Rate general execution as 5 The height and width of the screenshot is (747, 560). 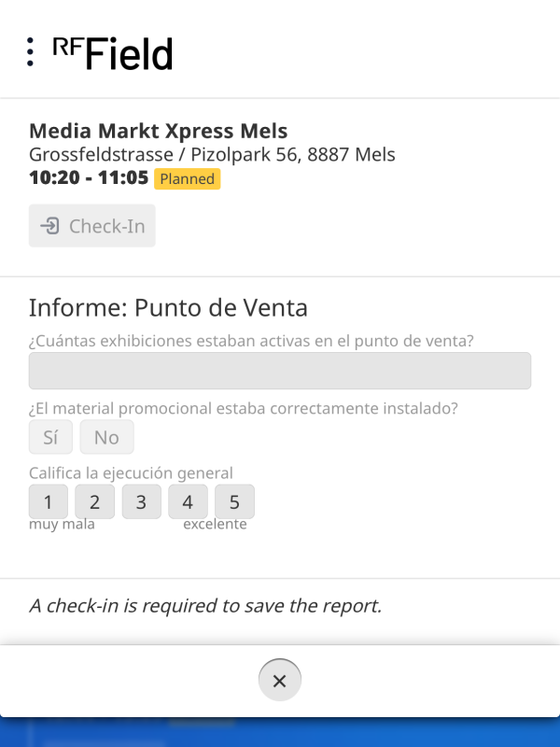tap(234, 502)
